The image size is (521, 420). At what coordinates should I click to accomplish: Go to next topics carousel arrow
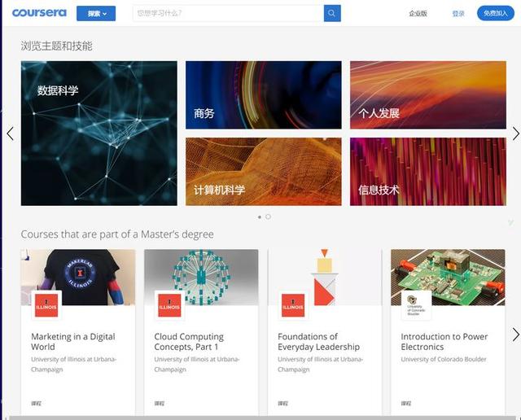click(515, 133)
